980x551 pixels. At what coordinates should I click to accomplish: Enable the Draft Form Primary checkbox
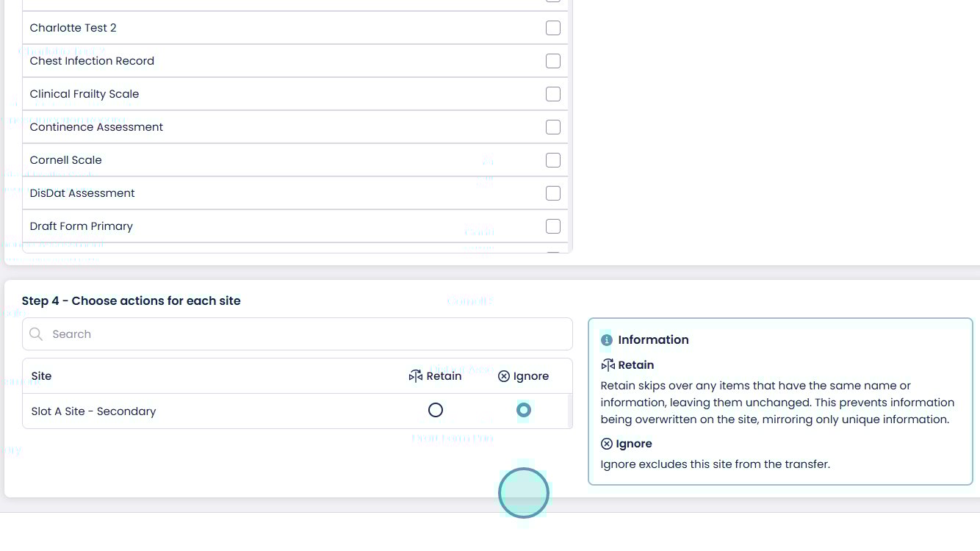tap(553, 226)
